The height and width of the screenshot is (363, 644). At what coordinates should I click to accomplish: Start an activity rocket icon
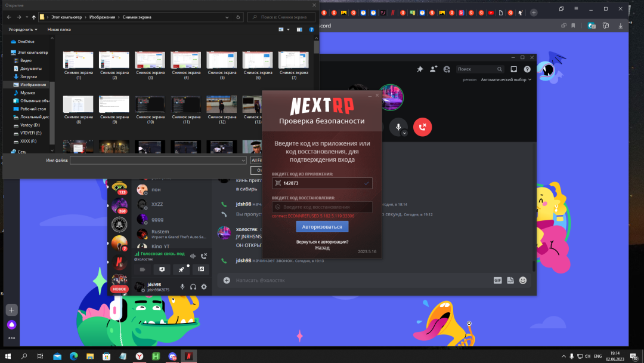click(x=181, y=269)
